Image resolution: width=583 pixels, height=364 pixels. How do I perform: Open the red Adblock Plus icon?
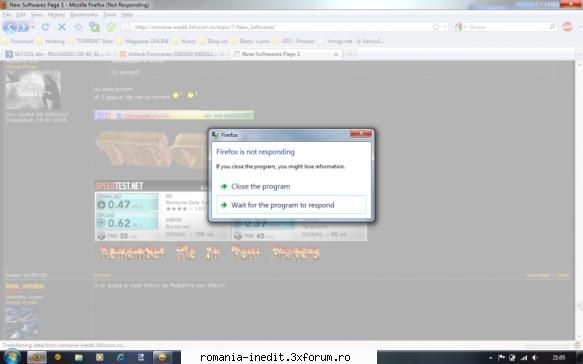(567, 27)
